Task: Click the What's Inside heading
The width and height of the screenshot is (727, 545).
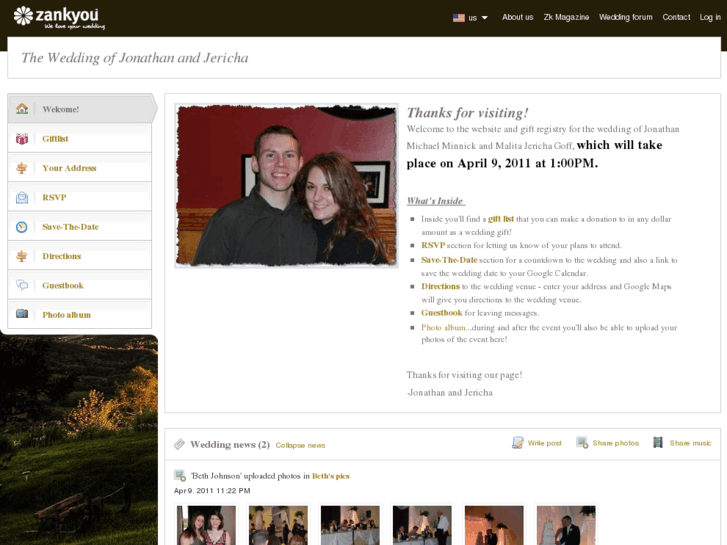Action: pos(435,201)
